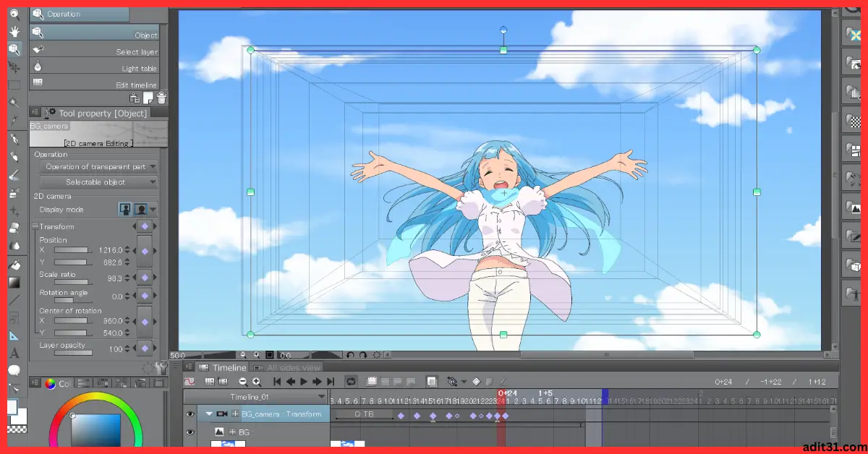The width and height of the screenshot is (868, 454).
Task: Select the Ruler tool (triangle icon)
Action: coord(14,336)
